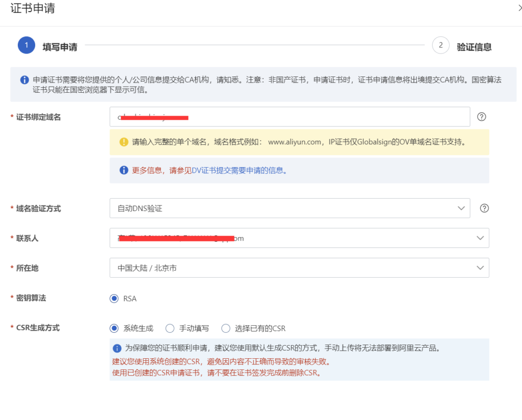Choose 手动填写 CSR option
Viewport: 522px width, 420px height.
point(170,328)
